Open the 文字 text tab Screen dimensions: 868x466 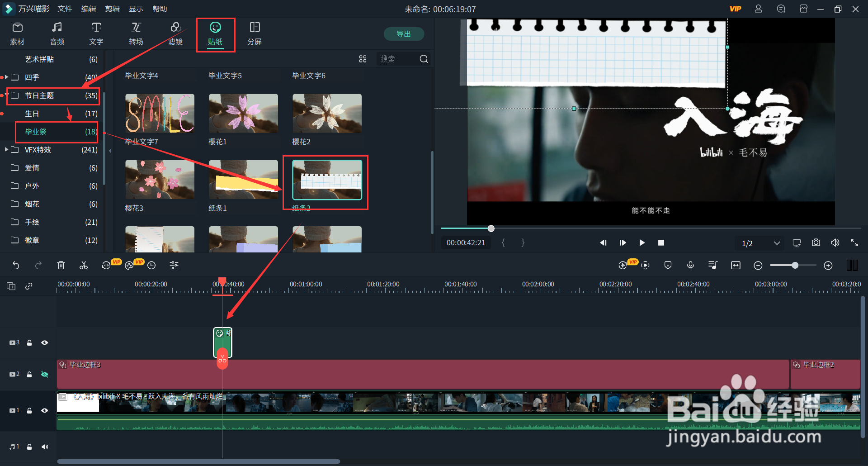[x=96, y=34]
